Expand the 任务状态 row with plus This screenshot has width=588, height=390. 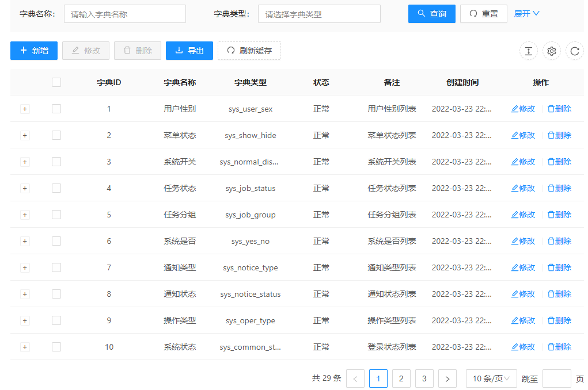[25, 188]
